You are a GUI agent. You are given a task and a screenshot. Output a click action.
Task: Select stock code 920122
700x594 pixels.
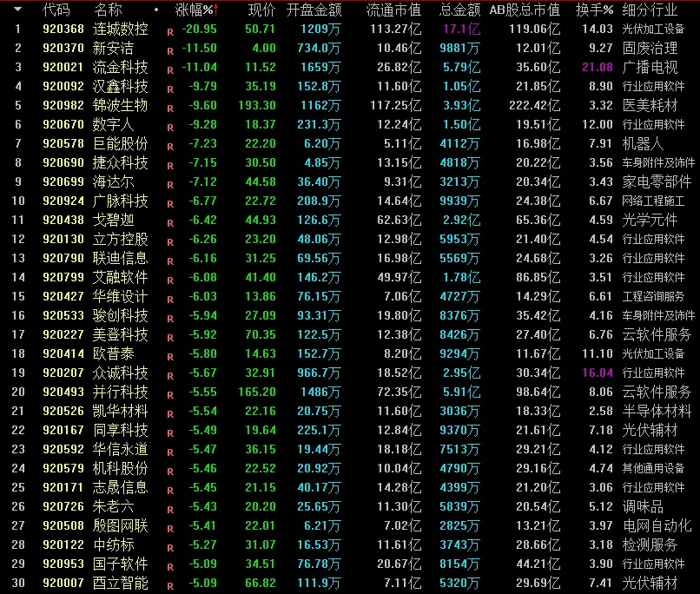(x=63, y=544)
